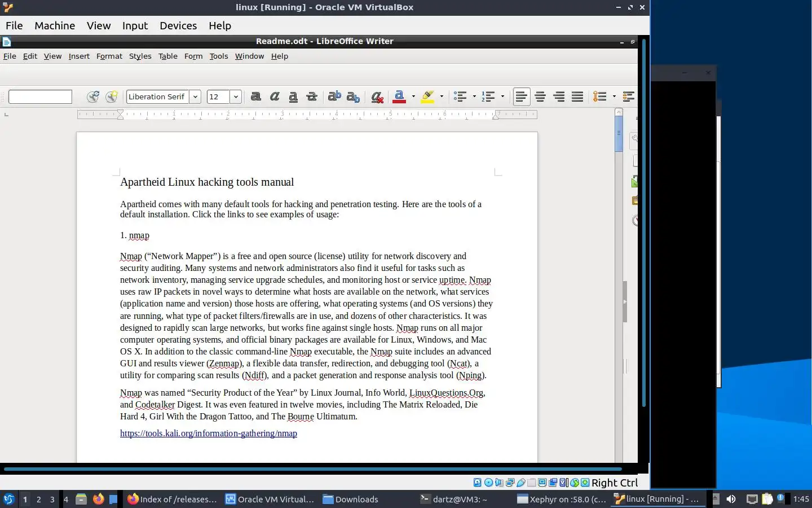Viewport: 812px width, 508px height.
Task: Open bullet list style dropdown arrow
Action: tap(474, 97)
